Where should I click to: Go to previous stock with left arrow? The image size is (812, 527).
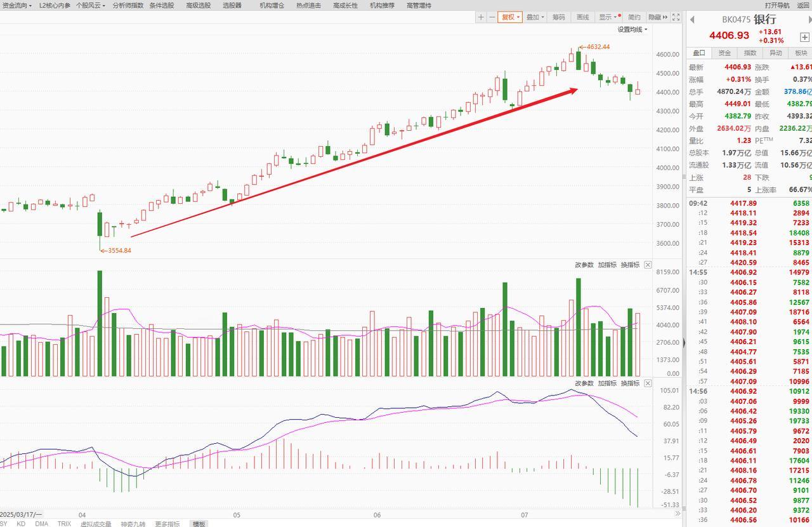click(x=692, y=20)
